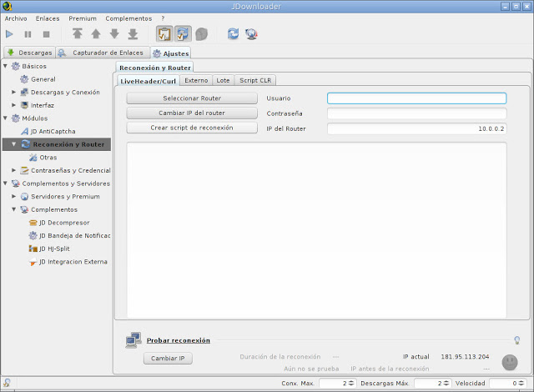The width and height of the screenshot is (534, 392).
Task: Click the grey smiley status icon
Action: 510,363
